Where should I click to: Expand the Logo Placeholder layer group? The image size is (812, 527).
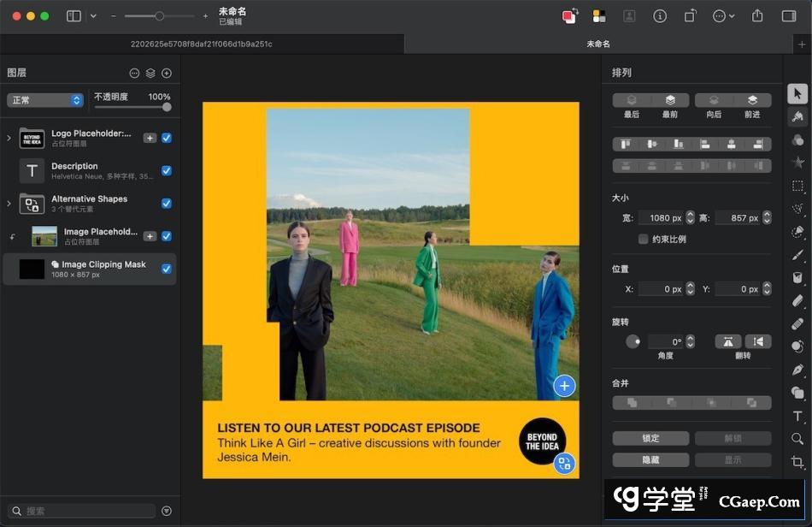click(x=9, y=138)
